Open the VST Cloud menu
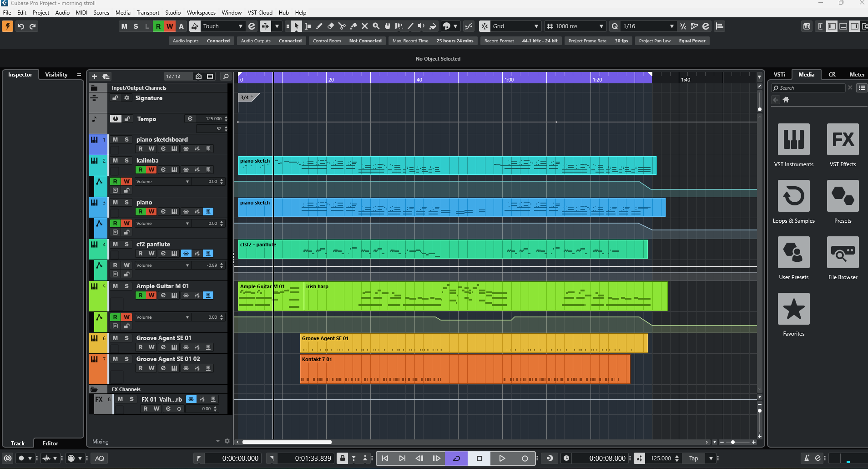 pos(260,13)
